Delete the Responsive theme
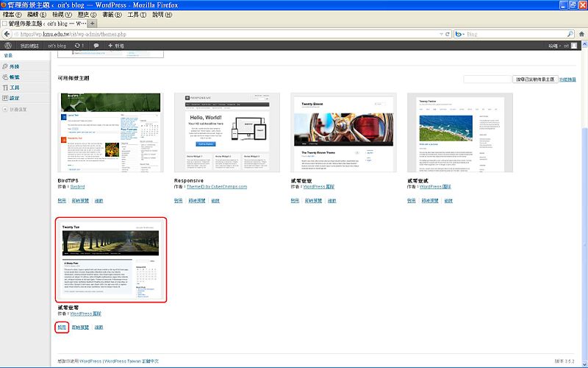The height and width of the screenshot is (368, 588). click(x=215, y=200)
